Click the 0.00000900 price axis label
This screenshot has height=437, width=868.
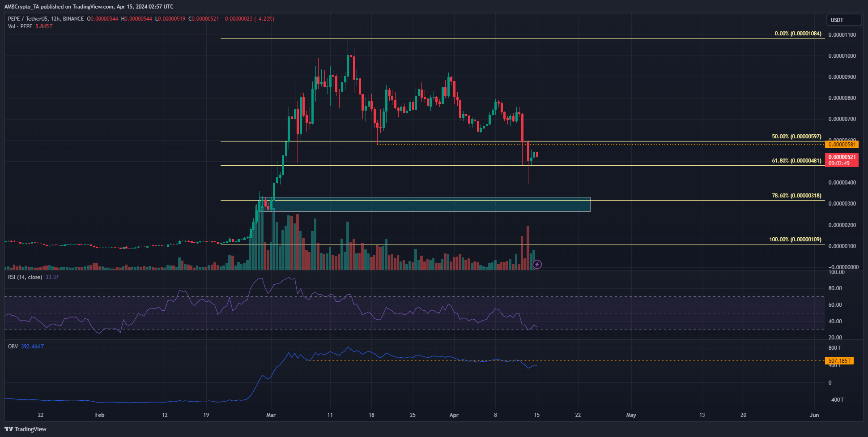coord(842,77)
